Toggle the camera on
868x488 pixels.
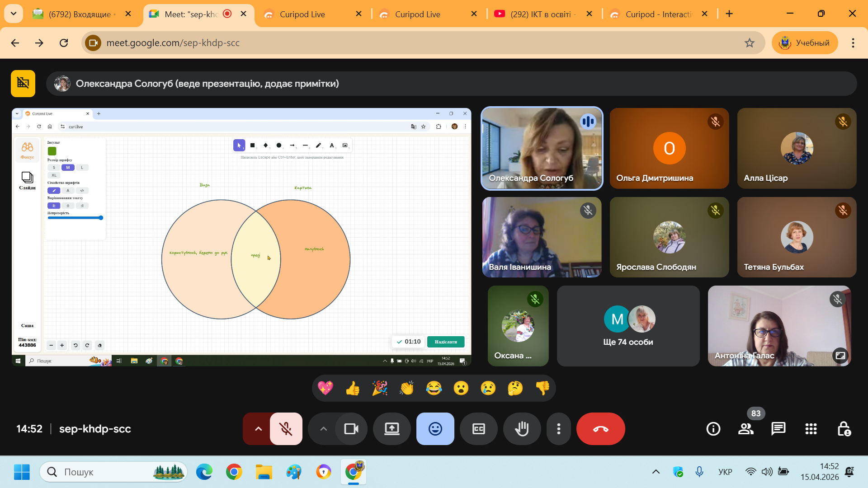point(351,429)
